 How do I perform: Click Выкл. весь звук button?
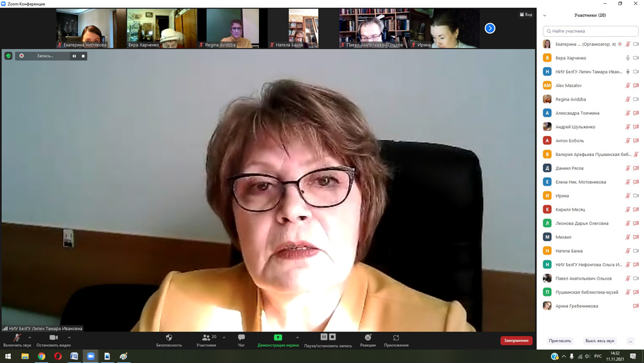(600, 341)
